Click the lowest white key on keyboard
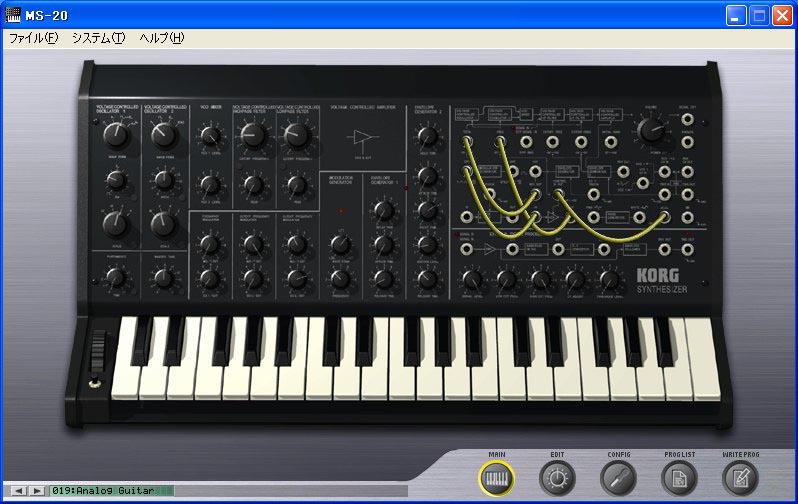This screenshot has height=504, width=798. 125,358
